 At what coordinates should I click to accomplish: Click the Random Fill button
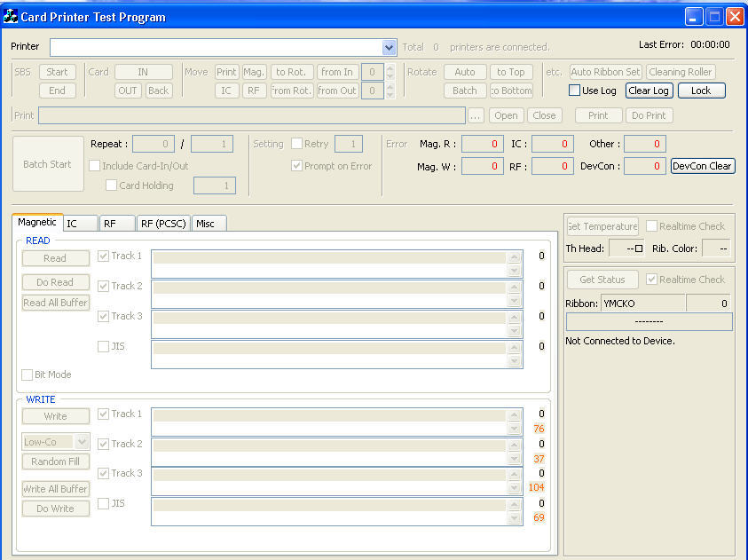55,461
